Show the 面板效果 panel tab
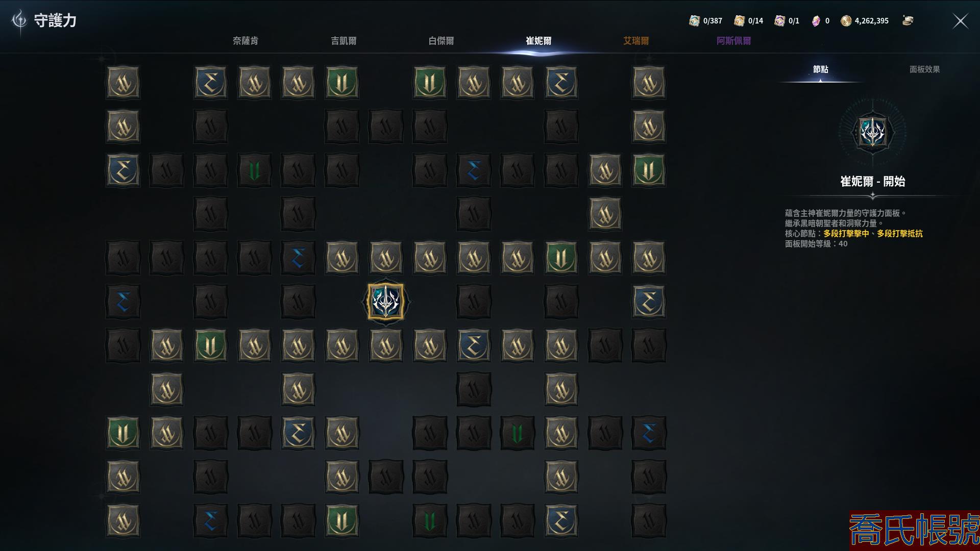The image size is (980, 551). tap(924, 69)
